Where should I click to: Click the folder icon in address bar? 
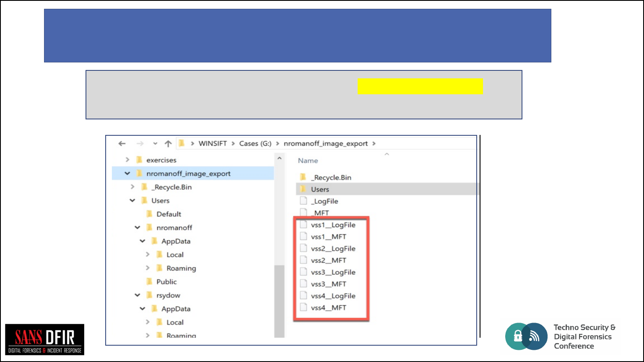pos(182,143)
